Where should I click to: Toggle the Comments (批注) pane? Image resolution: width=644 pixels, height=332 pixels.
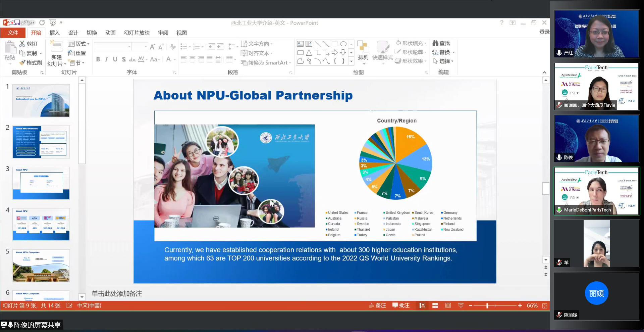click(401, 305)
